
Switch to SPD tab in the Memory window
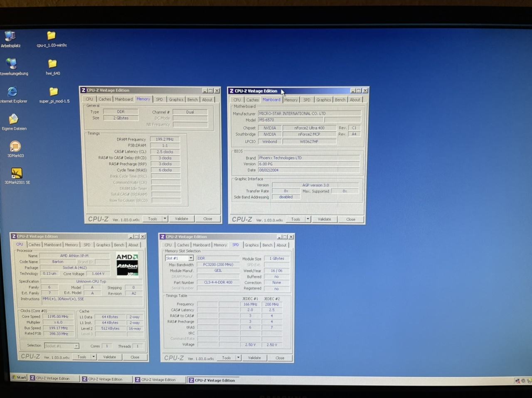click(x=159, y=99)
